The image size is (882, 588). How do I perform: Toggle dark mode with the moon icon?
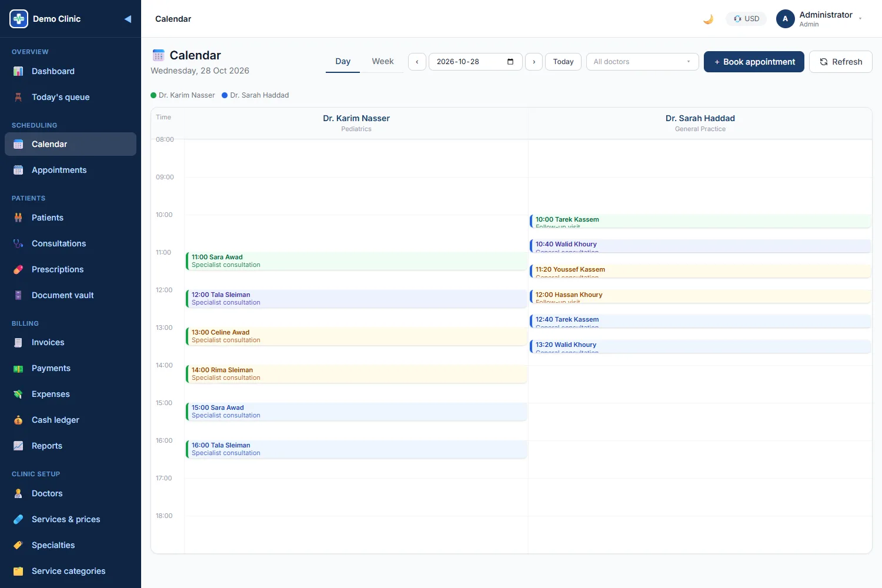point(709,19)
